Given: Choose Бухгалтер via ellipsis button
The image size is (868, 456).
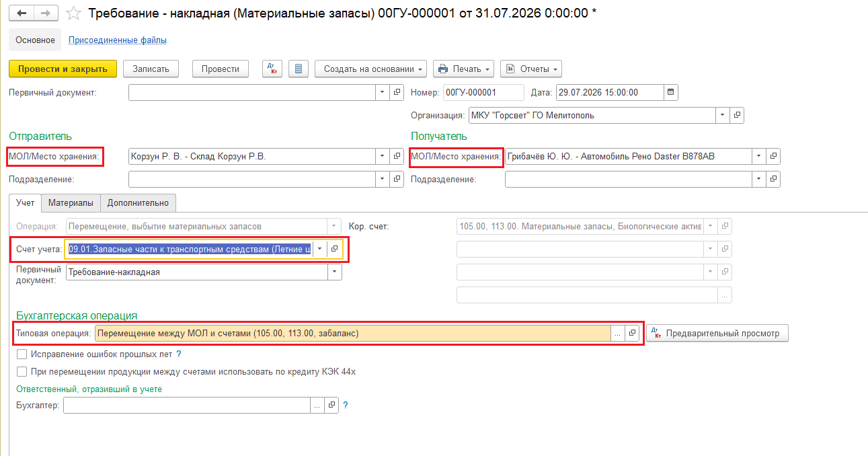Looking at the screenshot, I should point(317,405).
